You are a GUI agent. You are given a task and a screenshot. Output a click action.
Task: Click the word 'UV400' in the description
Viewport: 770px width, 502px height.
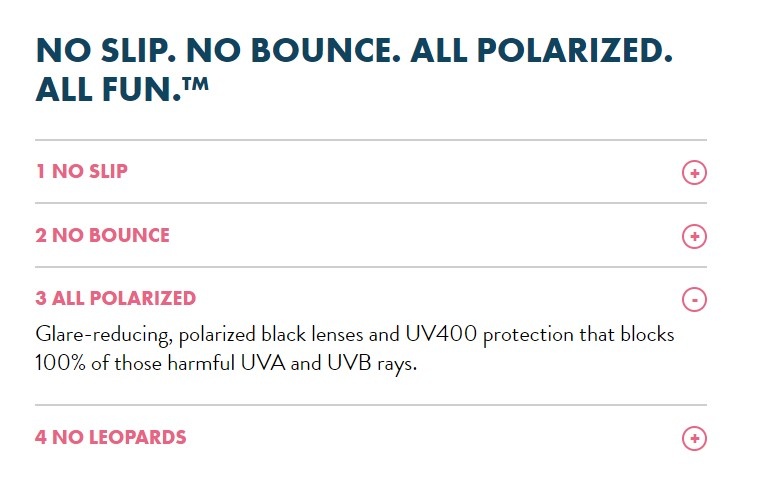[x=441, y=334]
